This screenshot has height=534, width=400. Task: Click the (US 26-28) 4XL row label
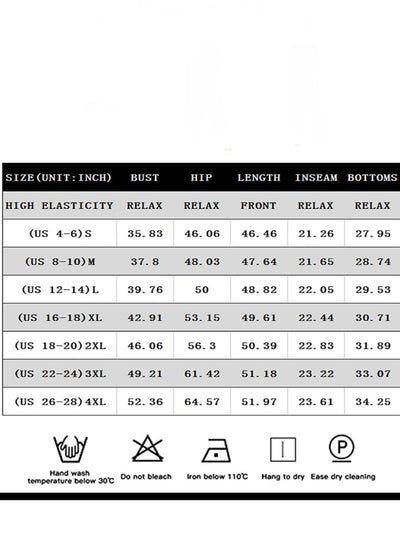[60, 402]
